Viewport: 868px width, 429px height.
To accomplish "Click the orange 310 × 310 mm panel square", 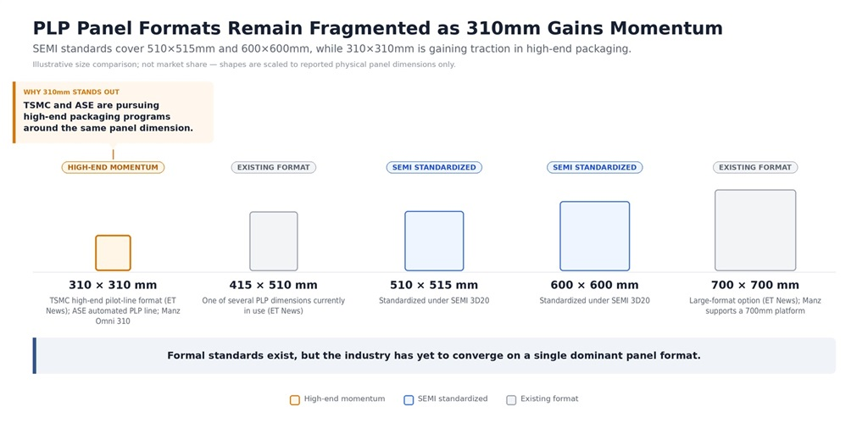I will (x=113, y=253).
